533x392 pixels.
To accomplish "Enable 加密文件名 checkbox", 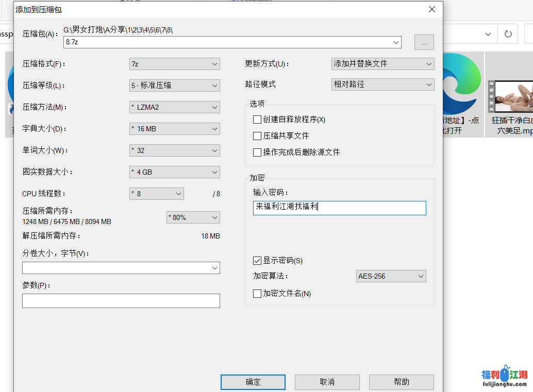I will pyautogui.click(x=257, y=294).
